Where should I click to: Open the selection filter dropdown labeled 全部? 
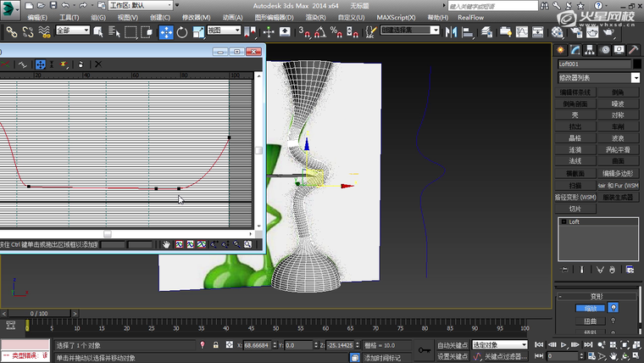(x=74, y=31)
